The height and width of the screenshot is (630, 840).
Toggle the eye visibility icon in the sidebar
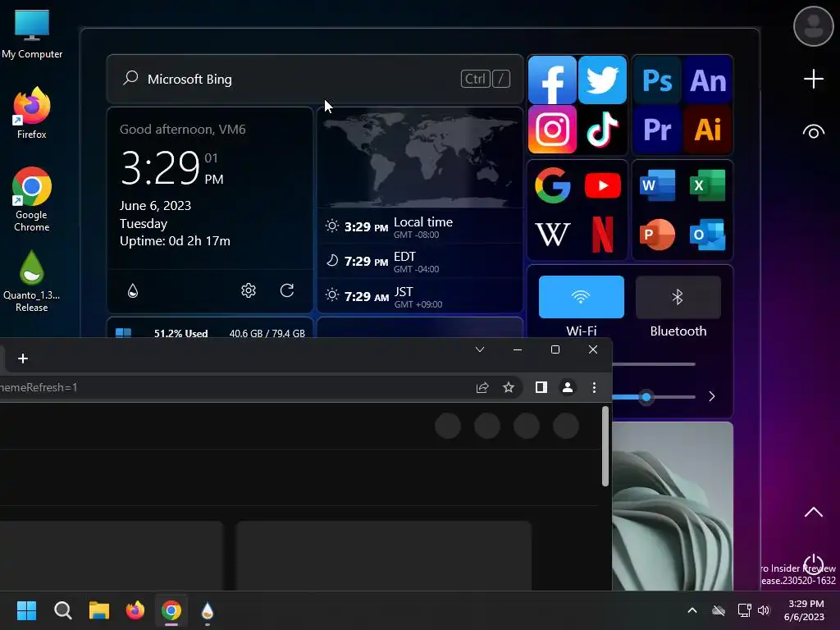(813, 132)
